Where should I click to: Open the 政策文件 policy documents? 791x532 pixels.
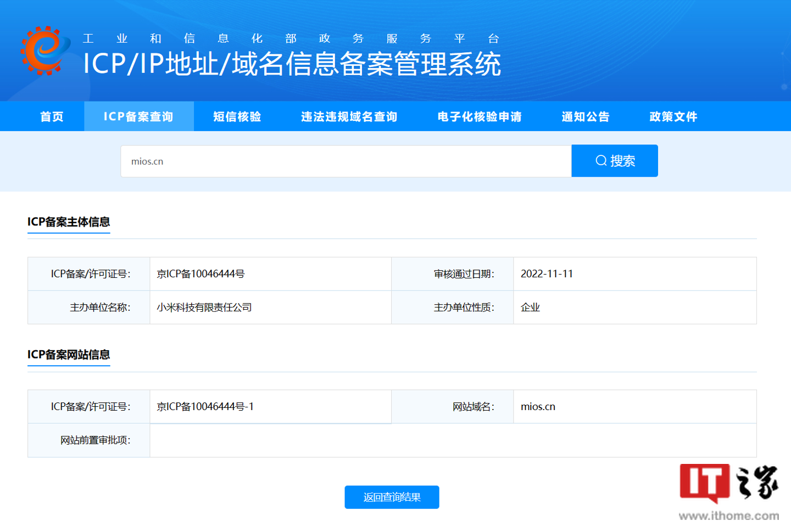click(x=673, y=116)
